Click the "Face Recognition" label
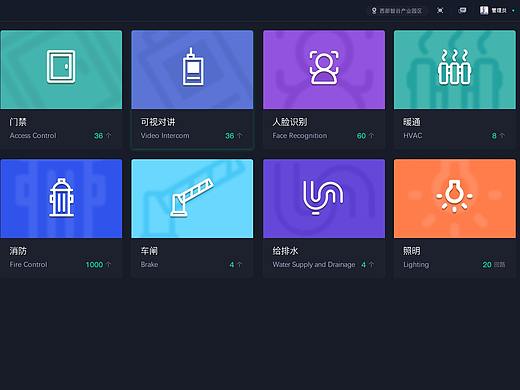Image resolution: width=520 pixels, height=390 pixels. pyautogui.click(x=300, y=135)
